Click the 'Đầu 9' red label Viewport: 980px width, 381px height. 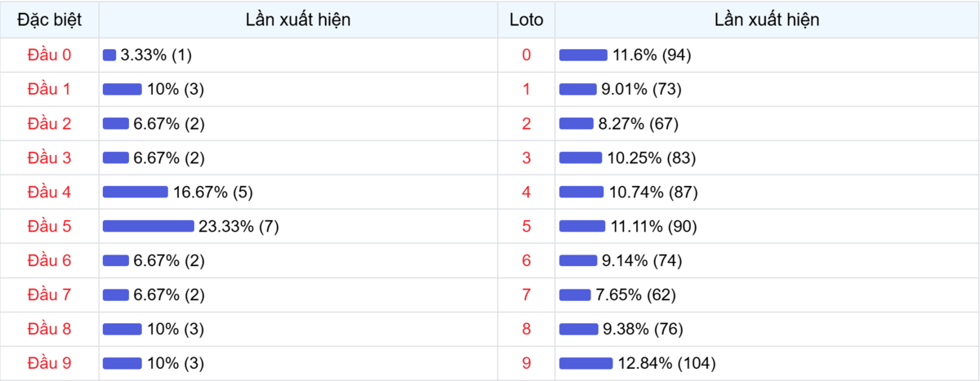[x=49, y=363]
